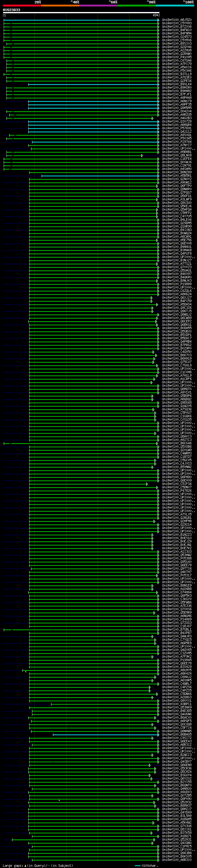The height and width of the screenshot is (868, 197).
Task: Select label UniRef100_Q1HR99
Action: pyautogui.click(x=177, y=226)
